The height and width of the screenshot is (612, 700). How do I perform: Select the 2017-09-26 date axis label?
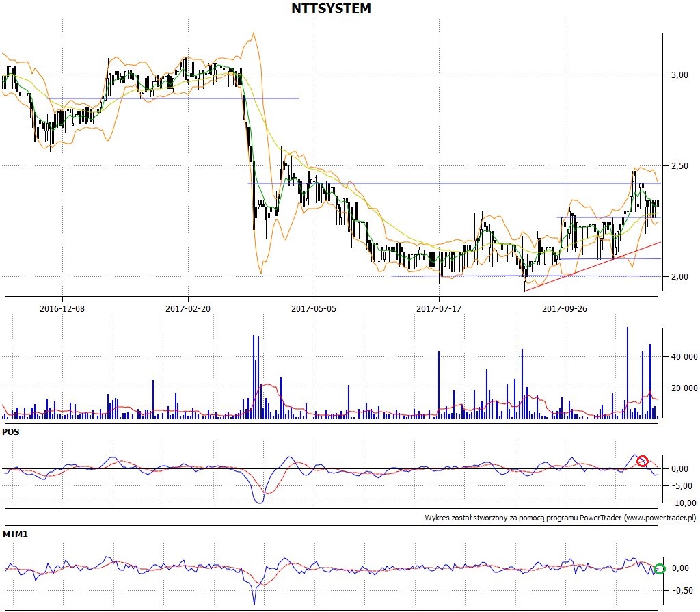[565, 308]
